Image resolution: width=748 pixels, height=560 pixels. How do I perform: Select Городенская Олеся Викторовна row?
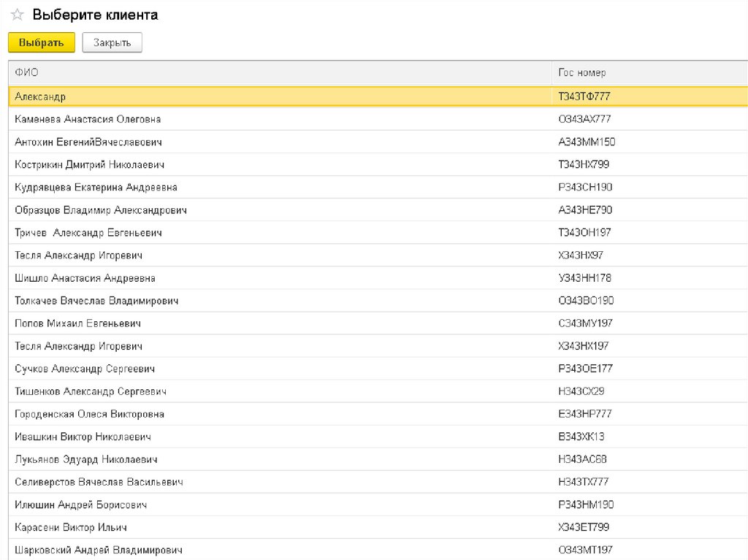tap(89, 414)
